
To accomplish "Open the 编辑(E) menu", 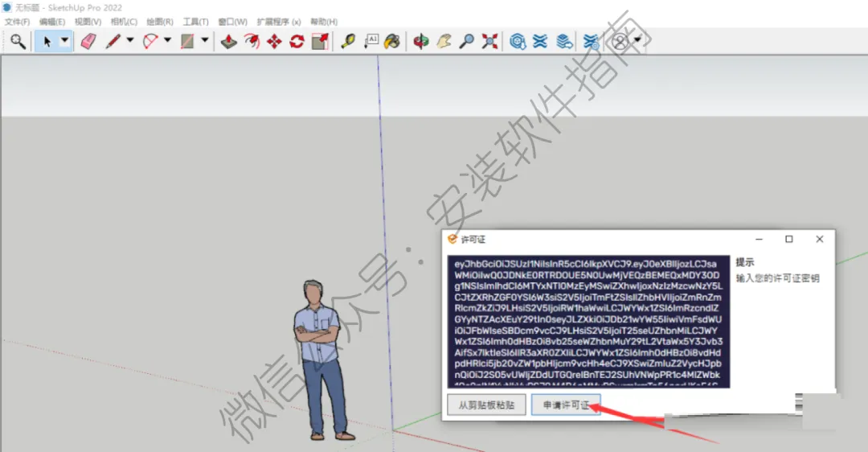I will 52,22.
